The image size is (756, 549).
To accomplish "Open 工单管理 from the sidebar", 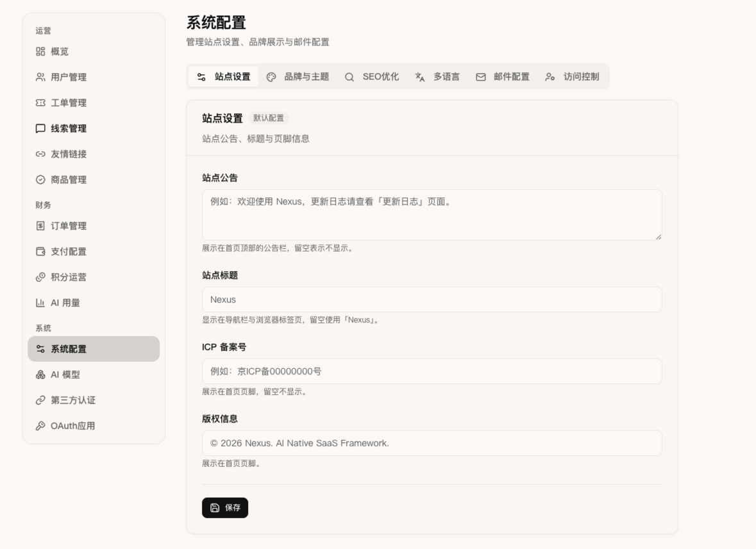I will pyautogui.click(x=94, y=103).
